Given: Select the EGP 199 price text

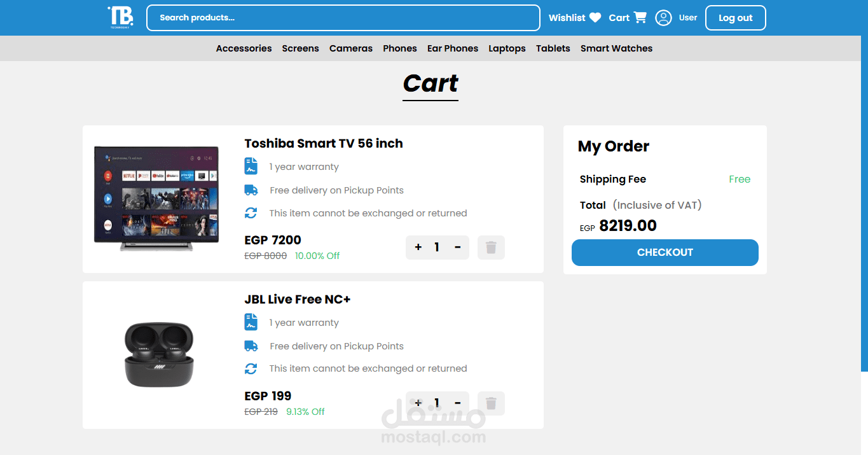Looking at the screenshot, I should tap(268, 396).
